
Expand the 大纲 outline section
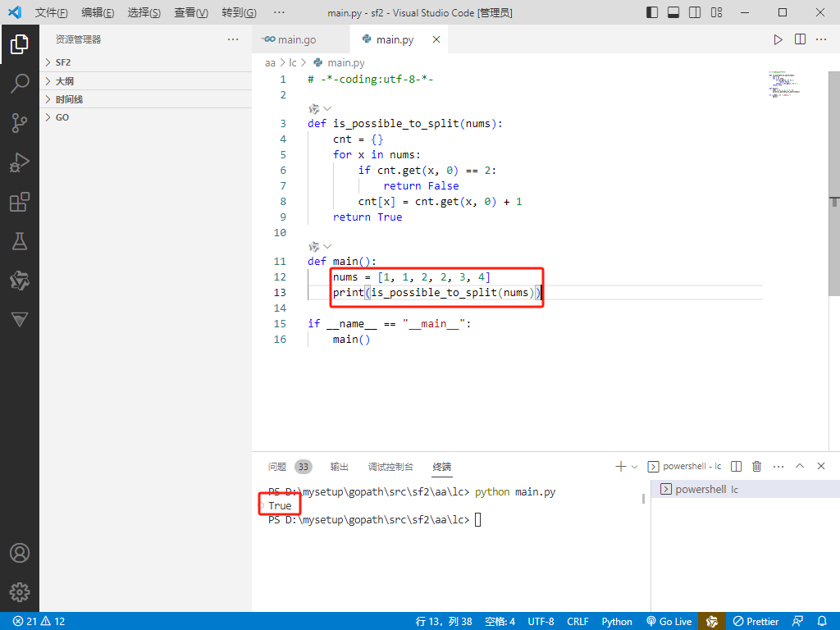146,81
